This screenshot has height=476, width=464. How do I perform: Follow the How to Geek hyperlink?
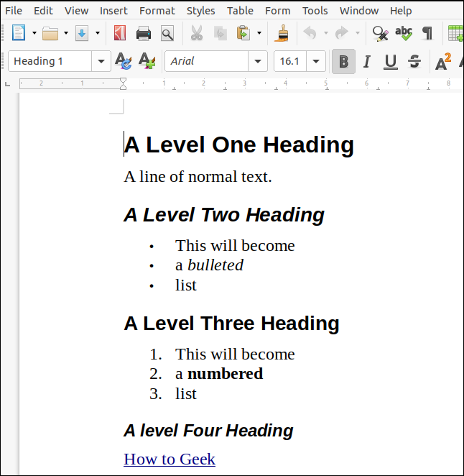169,459
